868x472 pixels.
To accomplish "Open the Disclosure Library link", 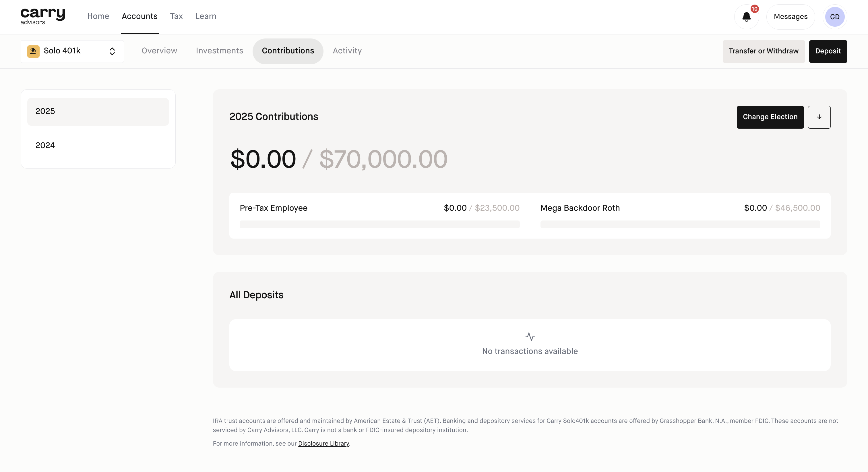I will 323,444.
